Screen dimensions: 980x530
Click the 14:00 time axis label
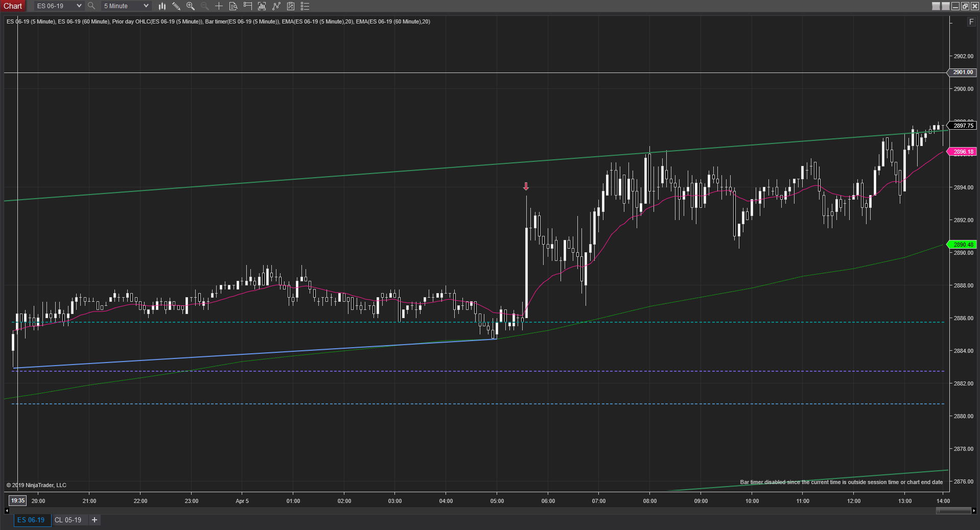tap(943, 501)
